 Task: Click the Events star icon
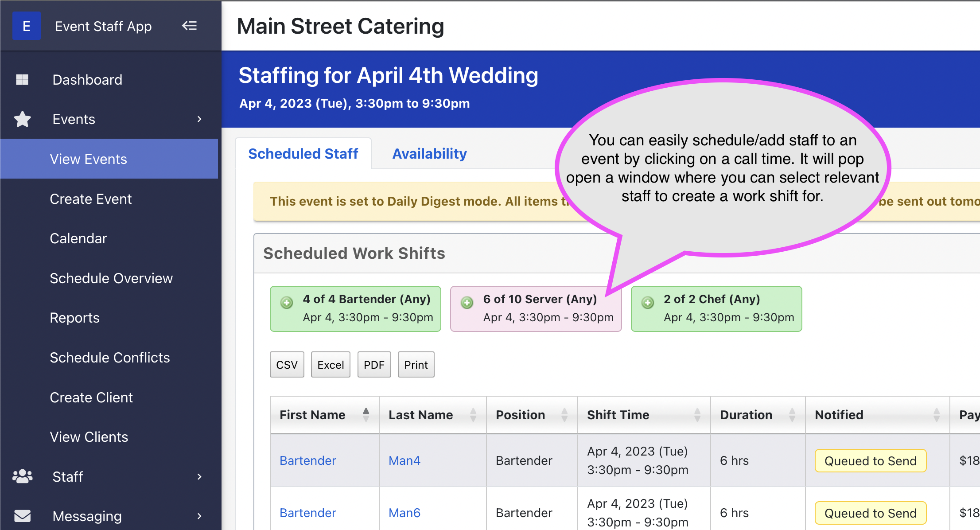pyautogui.click(x=22, y=119)
